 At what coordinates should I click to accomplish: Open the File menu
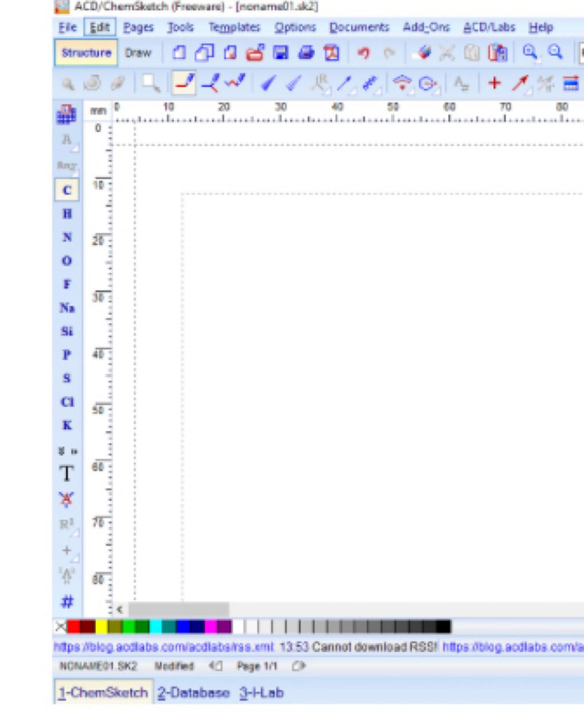[x=67, y=27]
